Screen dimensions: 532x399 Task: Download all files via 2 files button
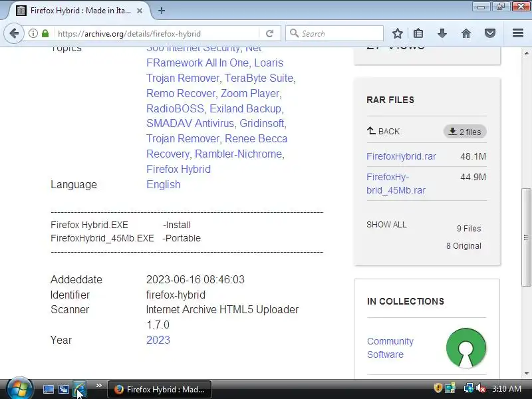tap(464, 132)
